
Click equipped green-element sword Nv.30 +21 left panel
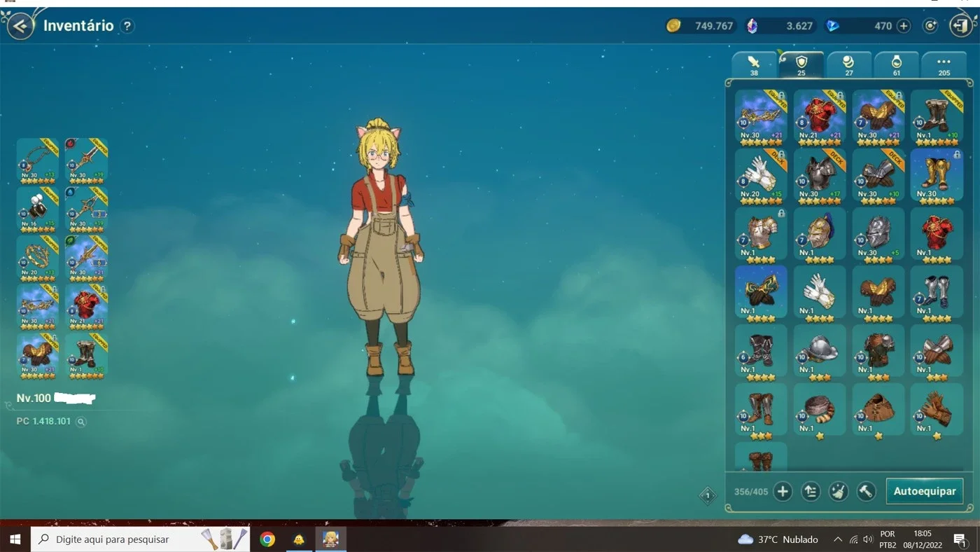pyautogui.click(x=86, y=258)
